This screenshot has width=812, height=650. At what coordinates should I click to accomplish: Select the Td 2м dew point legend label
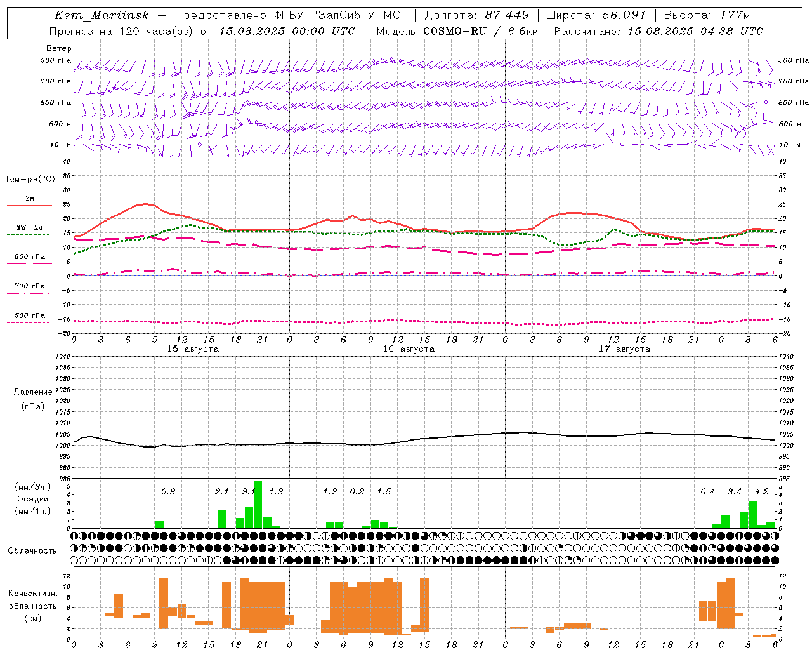click(x=30, y=227)
